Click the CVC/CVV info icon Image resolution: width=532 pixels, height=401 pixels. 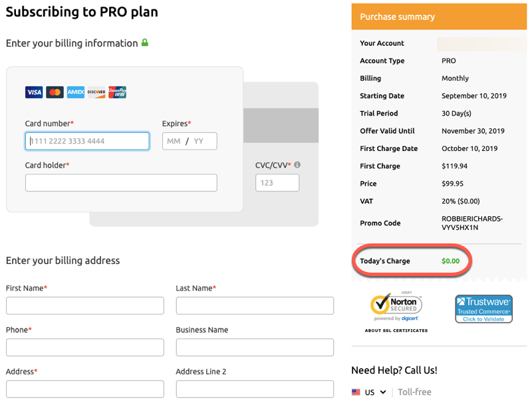tap(297, 165)
